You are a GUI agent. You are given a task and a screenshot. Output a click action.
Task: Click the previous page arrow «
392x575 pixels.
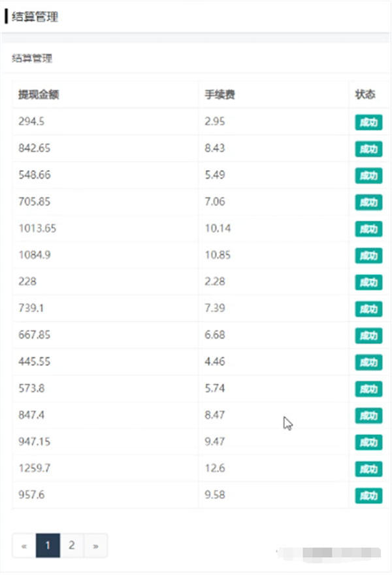click(x=24, y=546)
